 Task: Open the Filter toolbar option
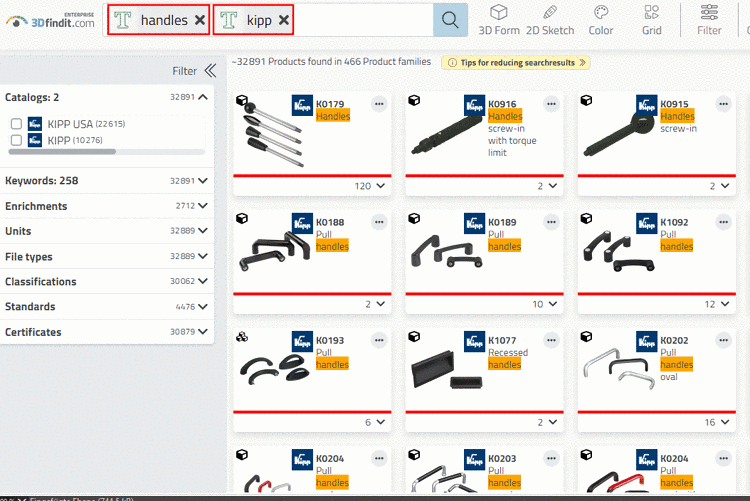pos(709,20)
